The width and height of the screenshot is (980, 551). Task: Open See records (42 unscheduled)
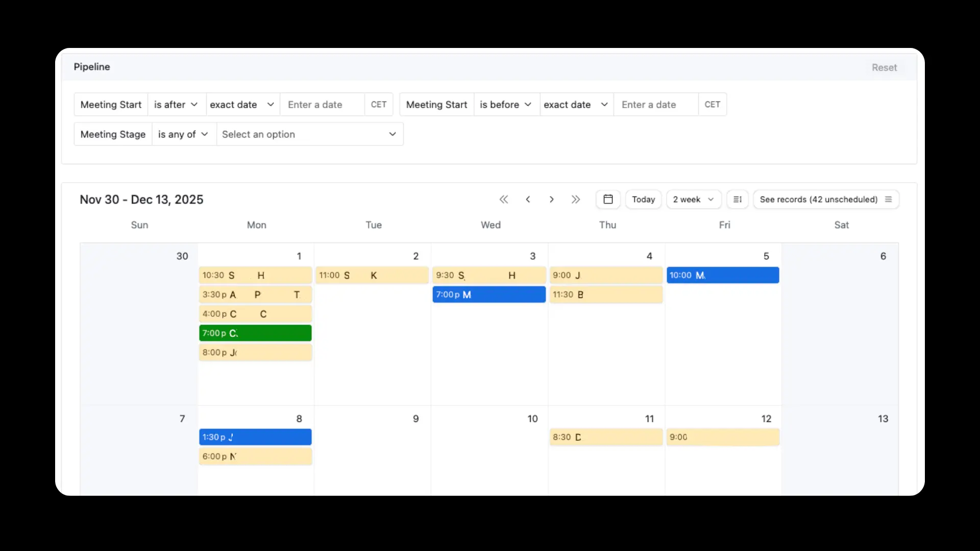tap(818, 199)
